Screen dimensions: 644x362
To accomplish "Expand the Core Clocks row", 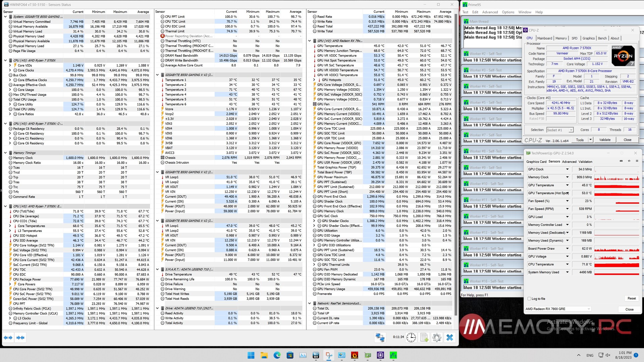I will coord(10,70).
